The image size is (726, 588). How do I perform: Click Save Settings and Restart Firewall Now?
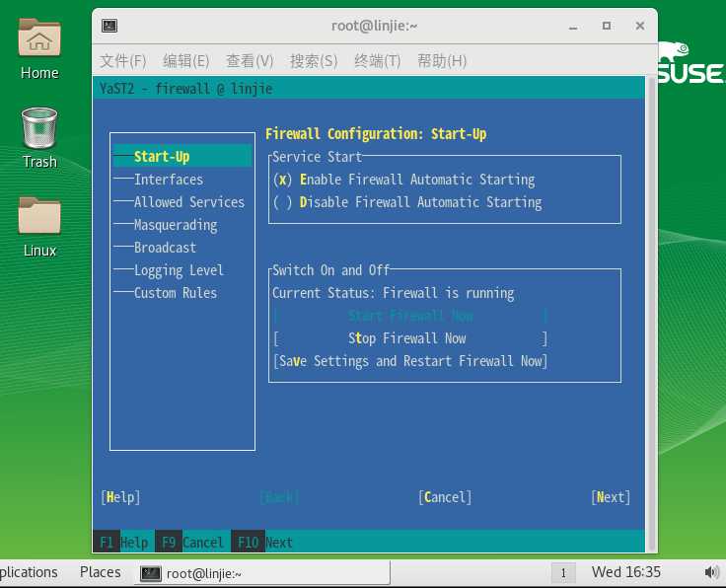click(x=410, y=361)
